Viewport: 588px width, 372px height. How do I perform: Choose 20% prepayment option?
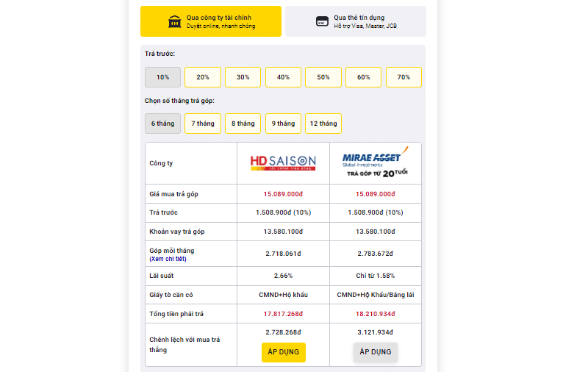203,77
